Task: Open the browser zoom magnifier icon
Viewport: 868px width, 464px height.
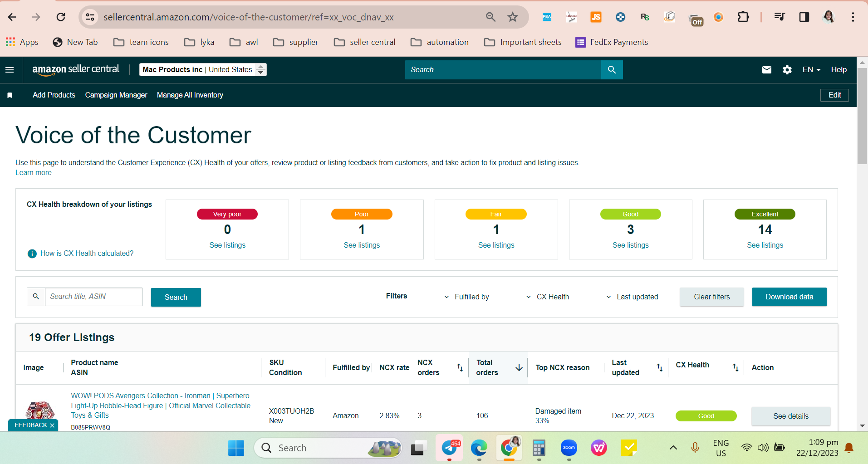Action: point(490,17)
